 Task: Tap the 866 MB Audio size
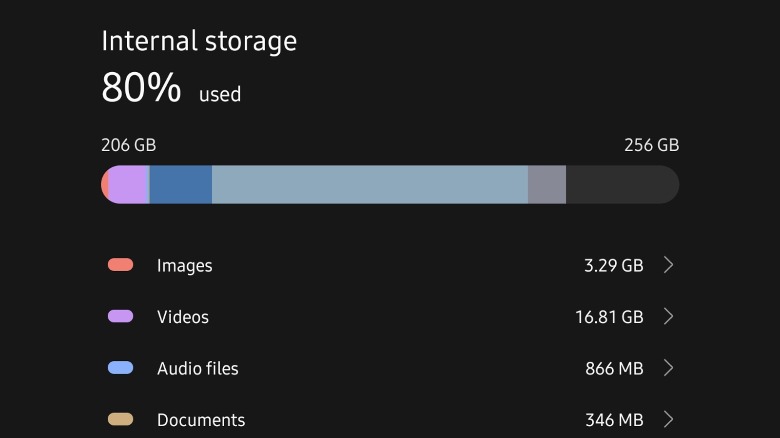point(614,368)
